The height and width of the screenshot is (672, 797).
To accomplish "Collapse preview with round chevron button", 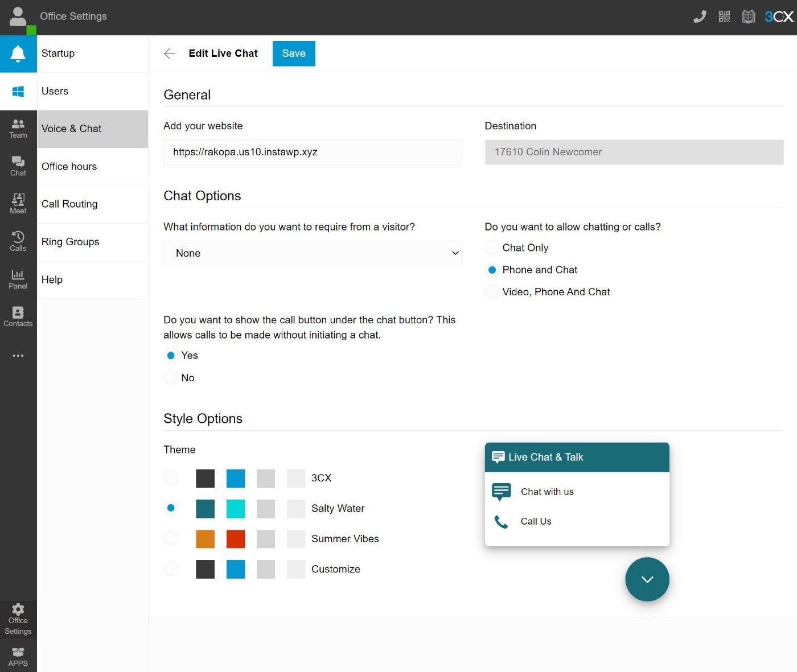I will [647, 579].
